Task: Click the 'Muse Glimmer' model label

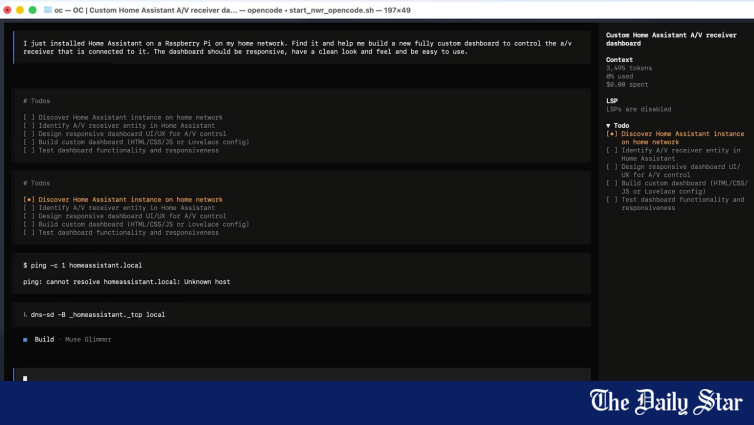Action: (88, 339)
